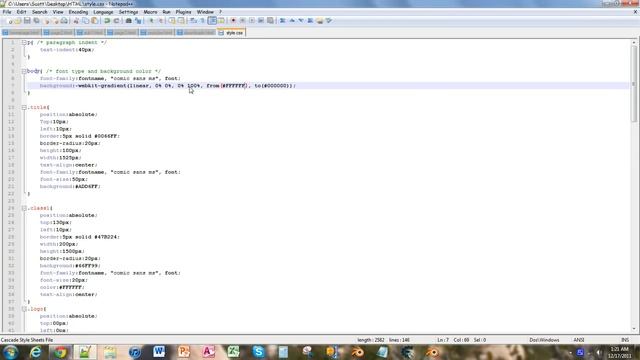Open the ? help menu
This screenshot has width=640, height=360.
pos(220,12)
